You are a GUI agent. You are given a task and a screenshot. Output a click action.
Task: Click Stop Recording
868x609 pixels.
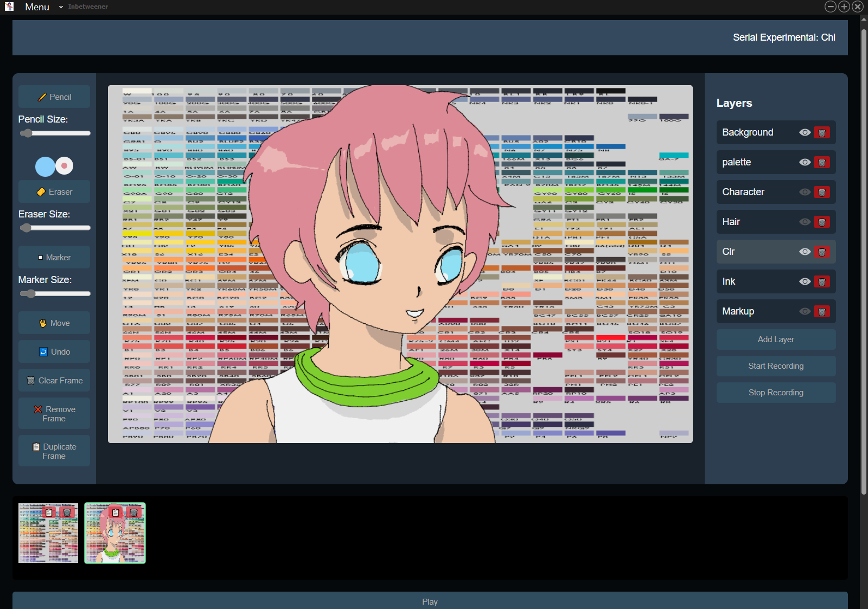pyautogui.click(x=776, y=393)
